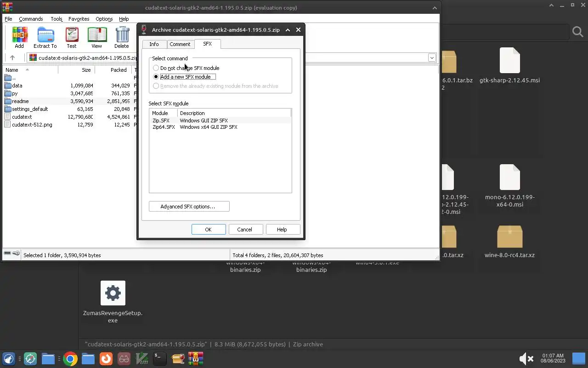Click the Description column header
The image size is (588, 368).
tap(234, 113)
